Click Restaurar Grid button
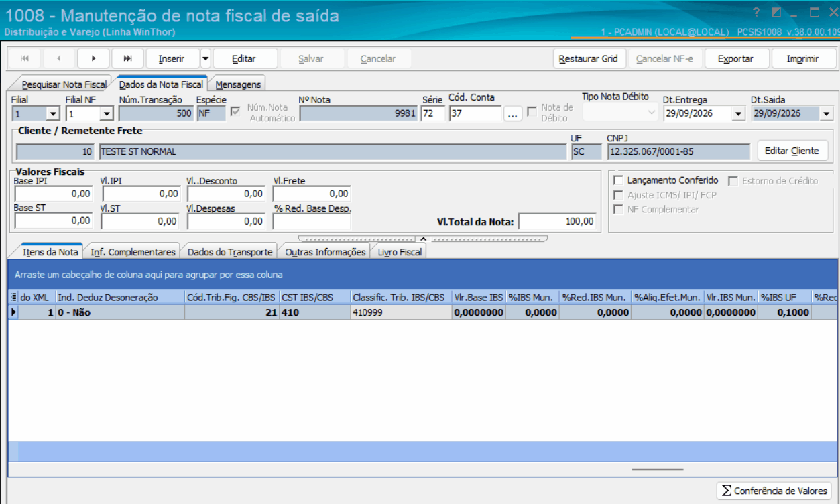 (589, 59)
